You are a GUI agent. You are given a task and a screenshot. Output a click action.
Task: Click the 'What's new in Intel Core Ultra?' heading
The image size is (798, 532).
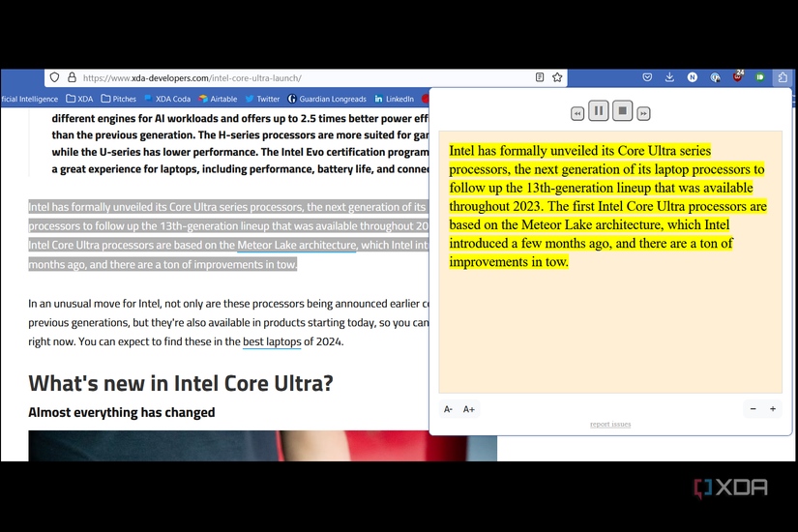(x=181, y=383)
